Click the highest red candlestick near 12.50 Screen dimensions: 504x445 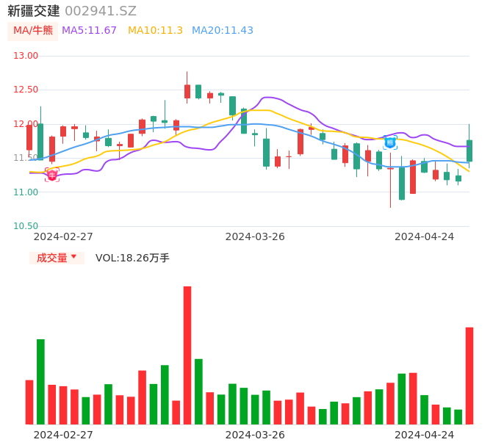click(187, 91)
